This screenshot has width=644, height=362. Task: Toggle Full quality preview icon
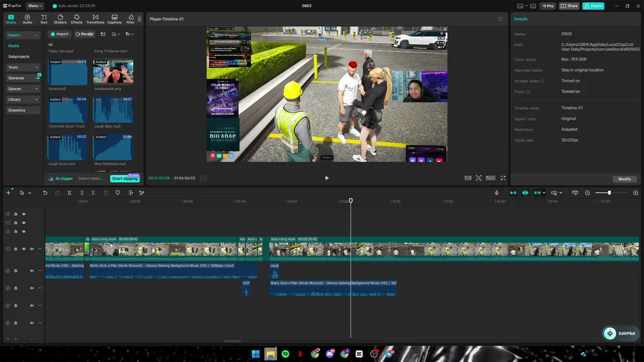[468, 178]
